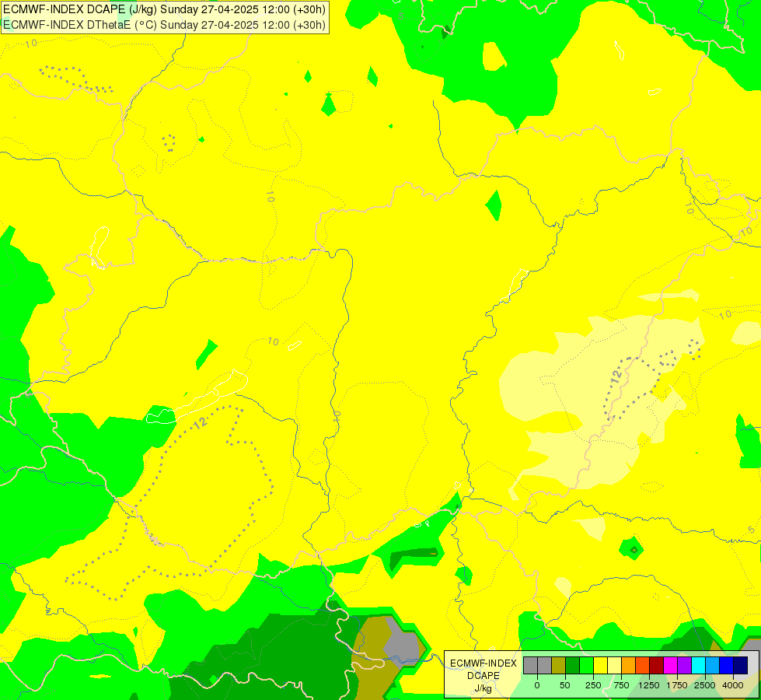Pick the magenta legend swatch

(x=671, y=665)
